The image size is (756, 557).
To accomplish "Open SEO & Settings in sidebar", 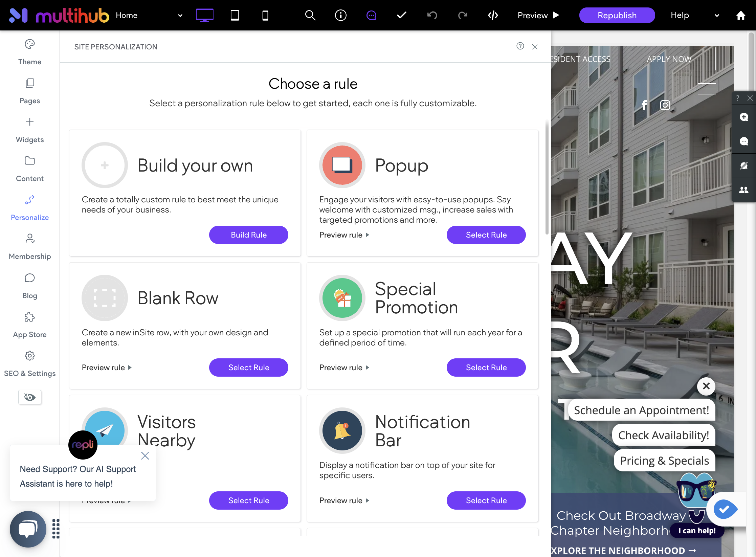I will [x=30, y=364].
